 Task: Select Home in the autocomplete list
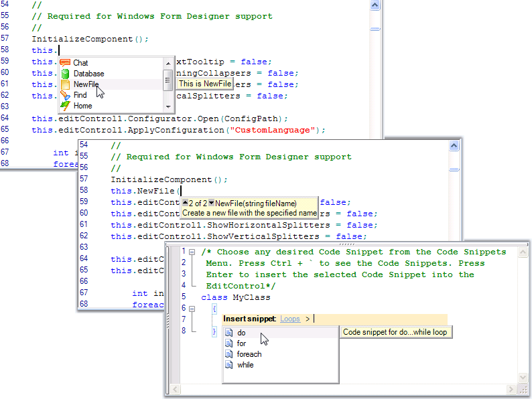pyautogui.click(x=111, y=106)
